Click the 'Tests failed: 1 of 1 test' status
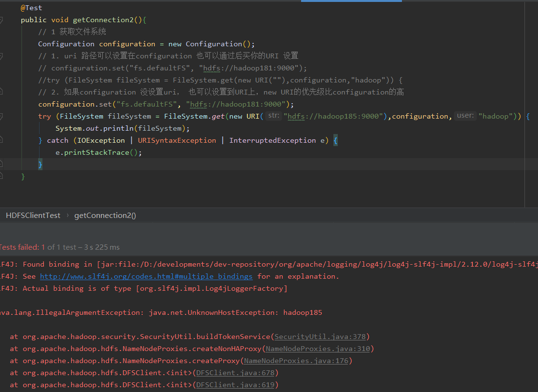The height and width of the screenshot is (392, 538). coord(60,247)
